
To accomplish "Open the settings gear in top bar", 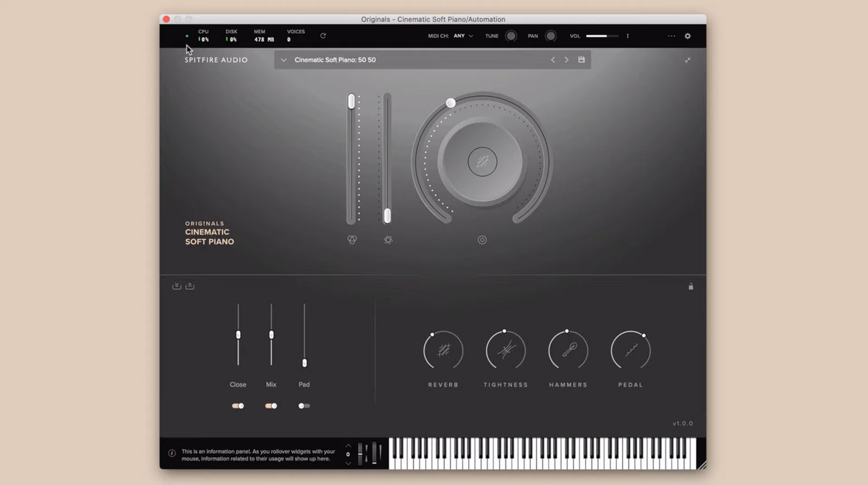I will [x=688, y=36].
